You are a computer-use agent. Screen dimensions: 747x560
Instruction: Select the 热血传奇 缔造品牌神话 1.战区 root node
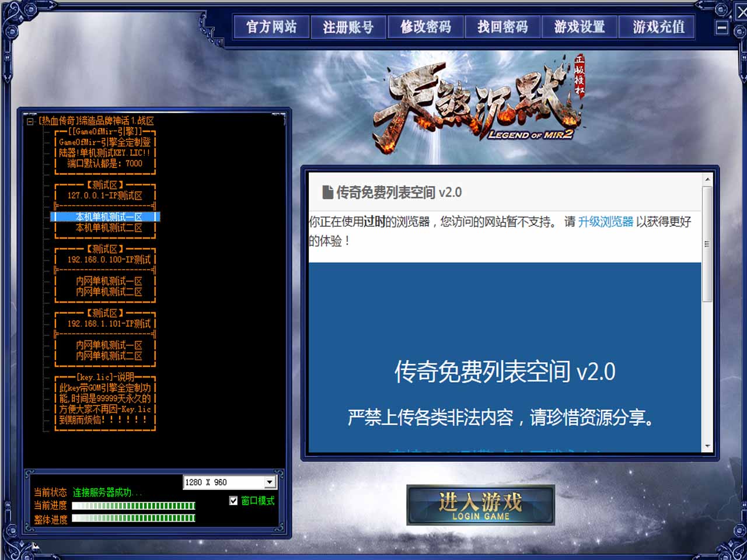click(x=96, y=121)
